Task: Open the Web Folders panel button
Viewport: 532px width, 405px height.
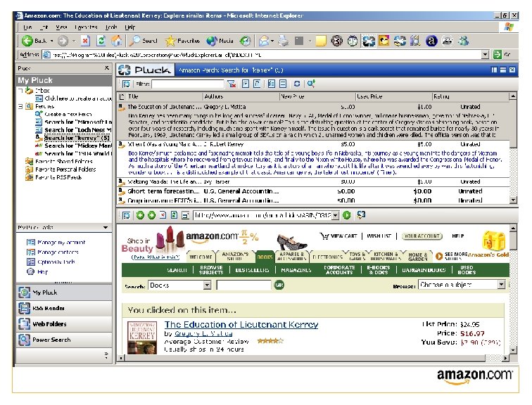Action: coord(64,324)
